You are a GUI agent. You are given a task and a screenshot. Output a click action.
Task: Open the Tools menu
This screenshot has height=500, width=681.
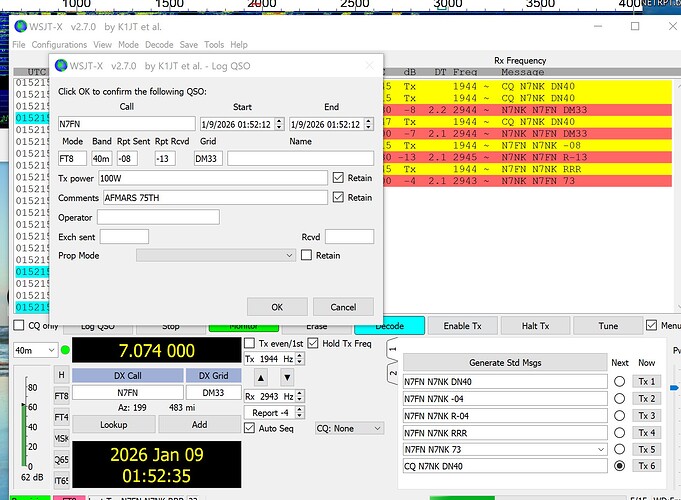(214, 45)
